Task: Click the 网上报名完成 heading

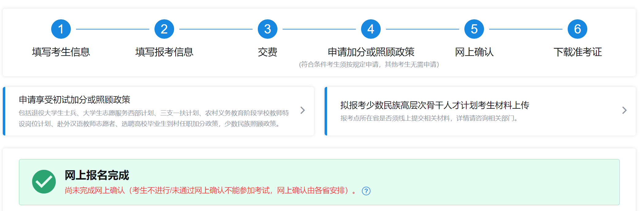Action: point(97,175)
